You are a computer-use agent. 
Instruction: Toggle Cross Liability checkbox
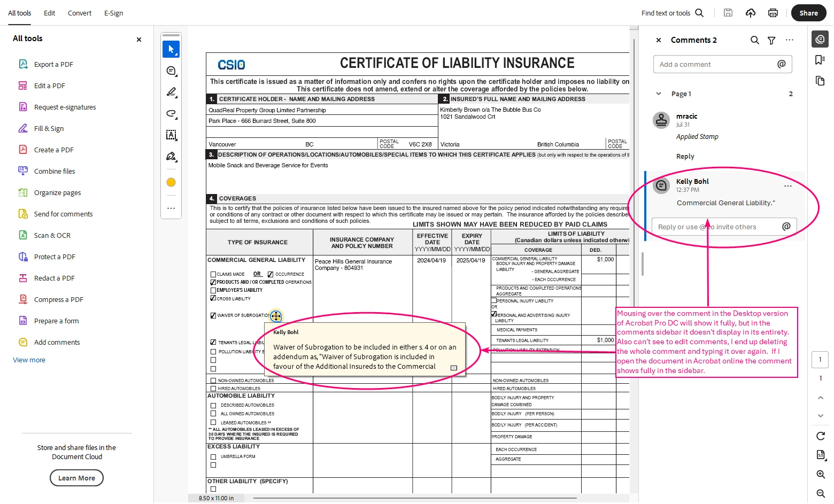(x=213, y=298)
